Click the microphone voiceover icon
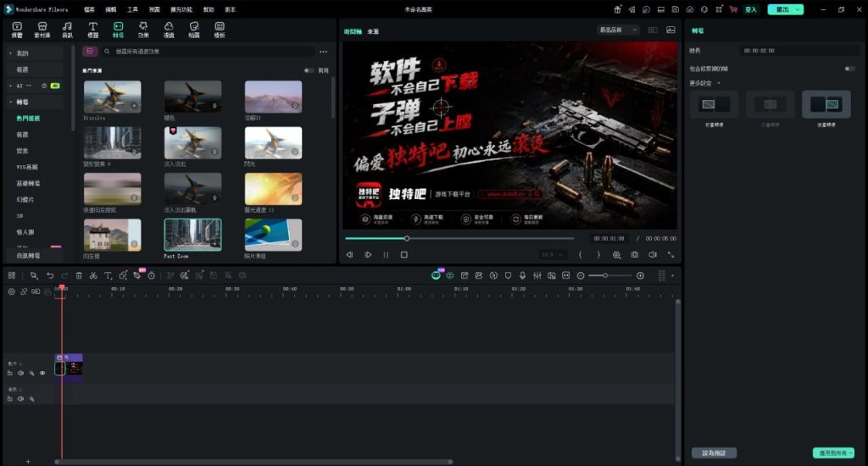 click(x=522, y=275)
